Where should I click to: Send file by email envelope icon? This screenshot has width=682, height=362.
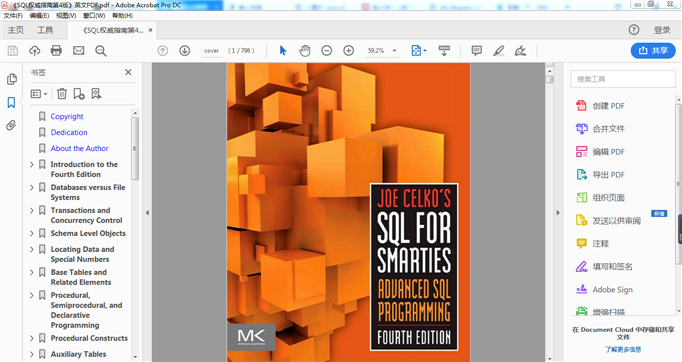(79, 51)
